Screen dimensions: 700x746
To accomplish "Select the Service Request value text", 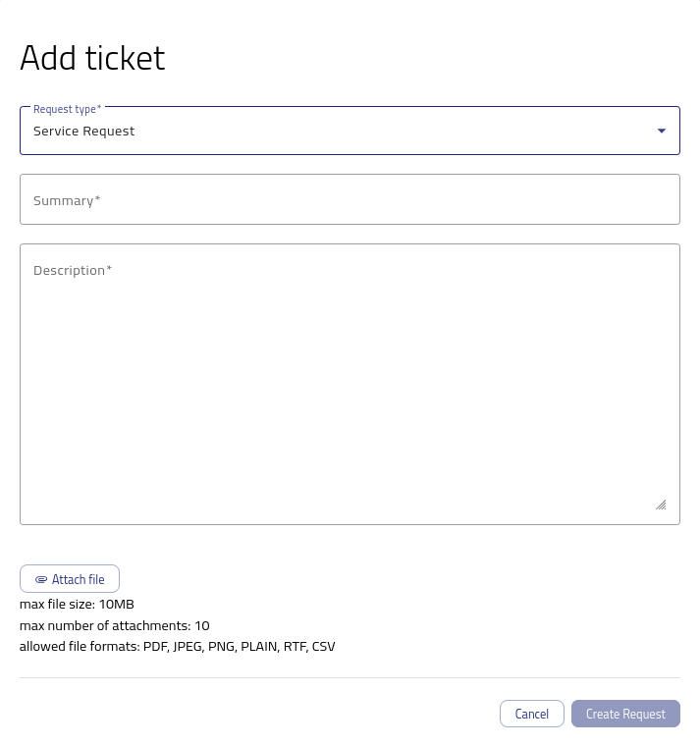I will pyautogui.click(x=83, y=131).
